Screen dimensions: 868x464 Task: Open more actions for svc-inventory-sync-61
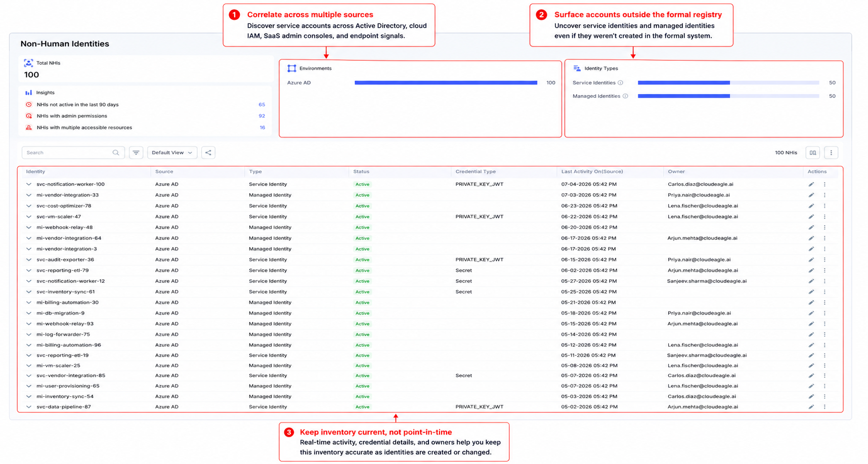coord(824,292)
